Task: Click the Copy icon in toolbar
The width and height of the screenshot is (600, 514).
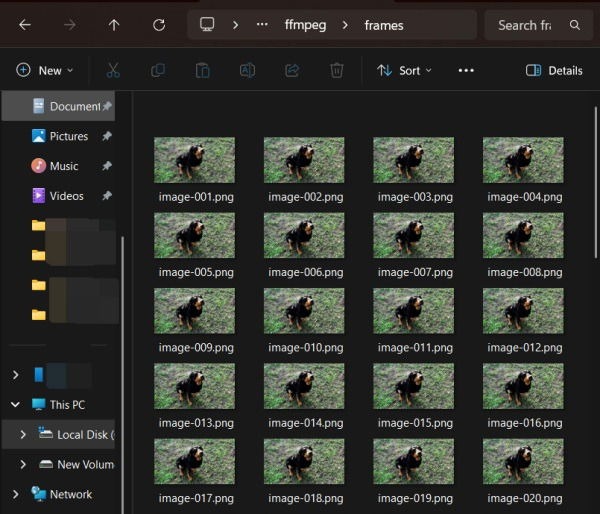Action: 158,70
